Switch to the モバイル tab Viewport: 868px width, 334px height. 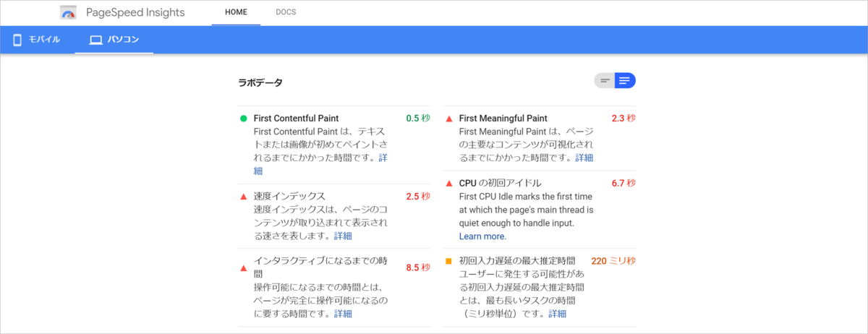tap(36, 40)
